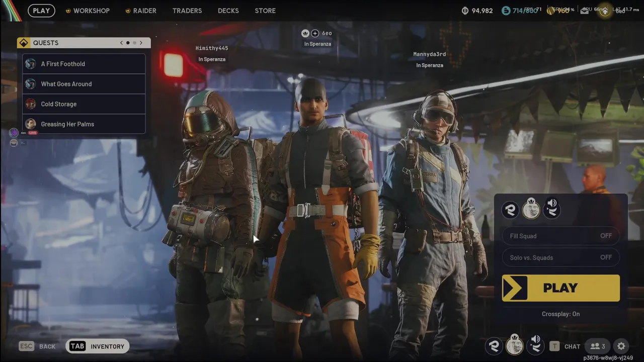This screenshot has width=644, height=362.
Task: Click first squad emblem in bottom bar
Action: click(x=494, y=346)
